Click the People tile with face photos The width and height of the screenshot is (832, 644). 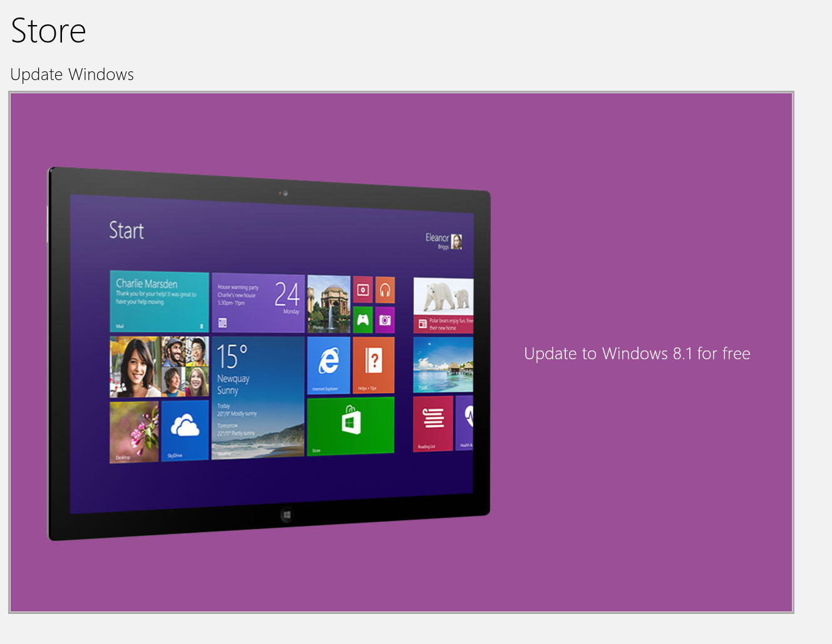[x=159, y=367]
